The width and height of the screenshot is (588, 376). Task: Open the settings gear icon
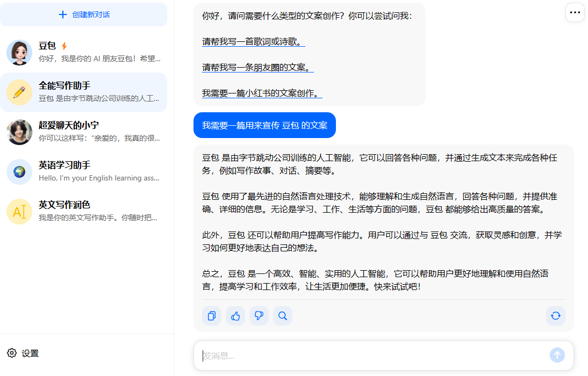point(12,353)
